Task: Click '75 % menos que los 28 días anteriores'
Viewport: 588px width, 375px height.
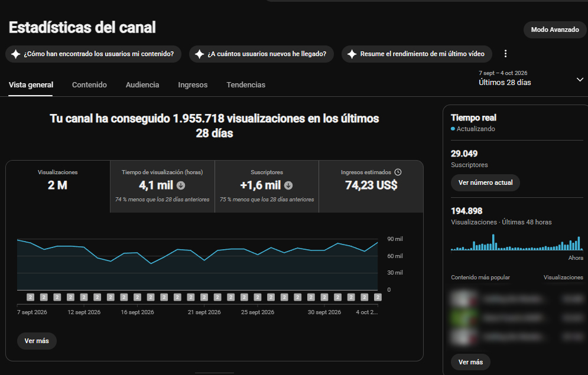Action: (x=267, y=200)
